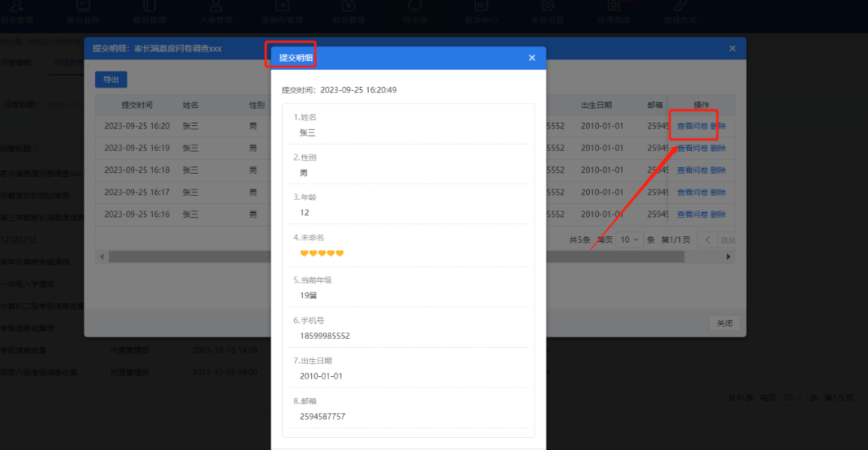This screenshot has height=450, width=868.
Task: Open the background page's per-page 10 dropdown
Action: 792,398
